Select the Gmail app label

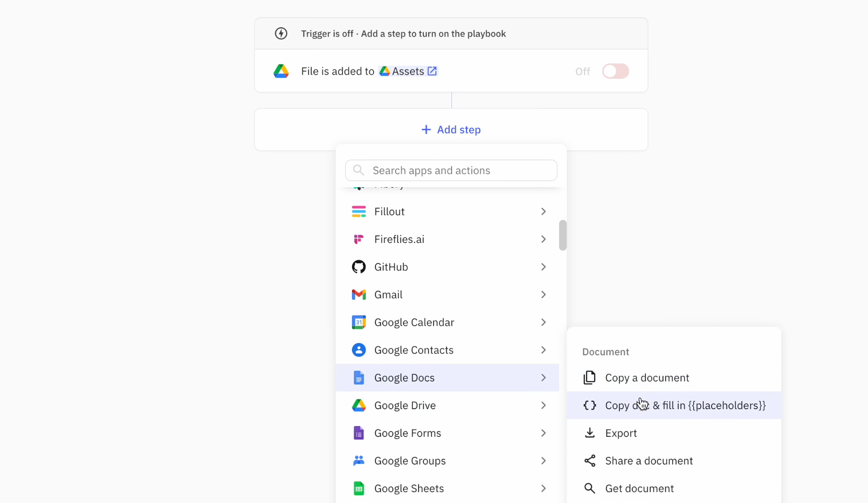[388, 295]
